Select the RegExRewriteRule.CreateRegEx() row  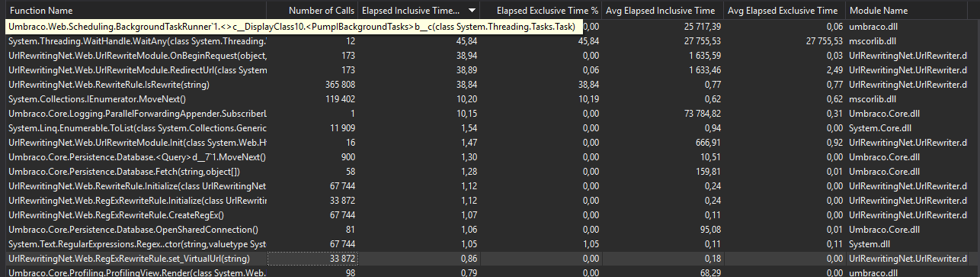[490, 214]
